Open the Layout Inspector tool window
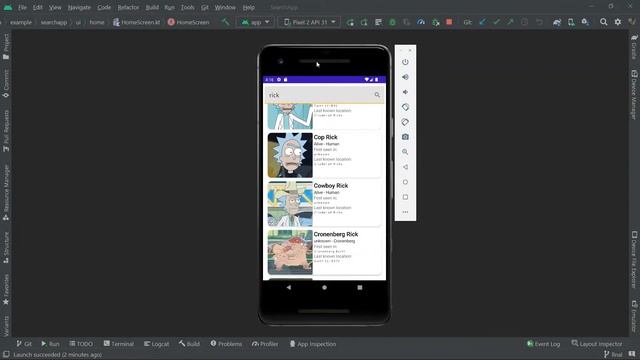 click(597, 344)
